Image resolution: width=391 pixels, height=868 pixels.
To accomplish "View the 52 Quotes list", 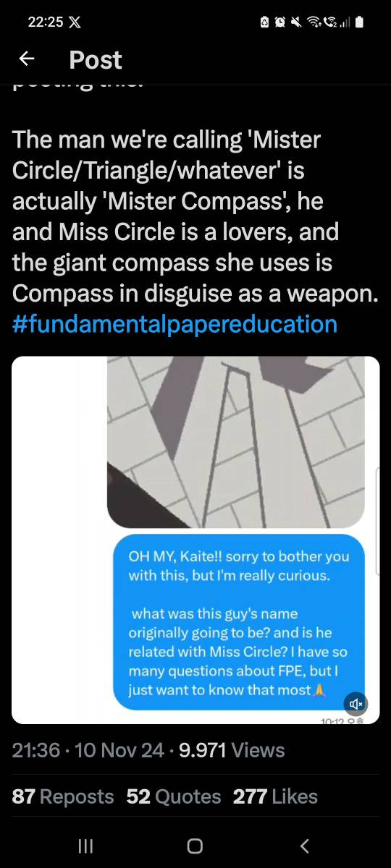I will [x=174, y=796].
